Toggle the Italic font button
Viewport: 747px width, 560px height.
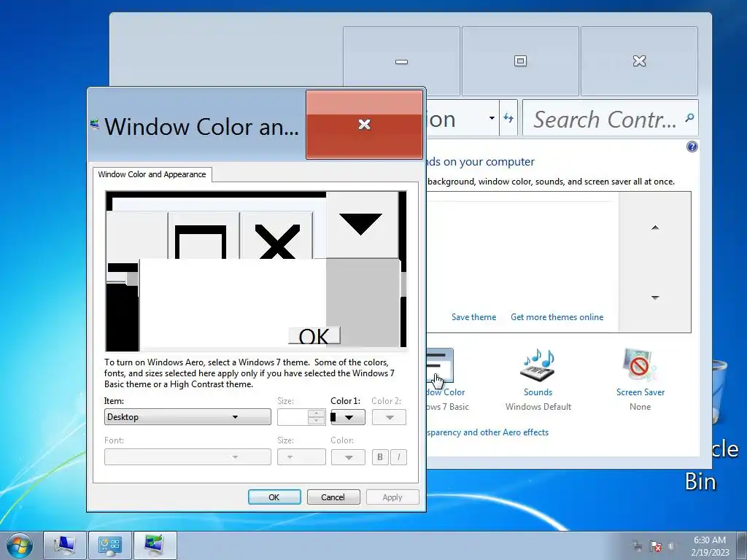click(399, 457)
